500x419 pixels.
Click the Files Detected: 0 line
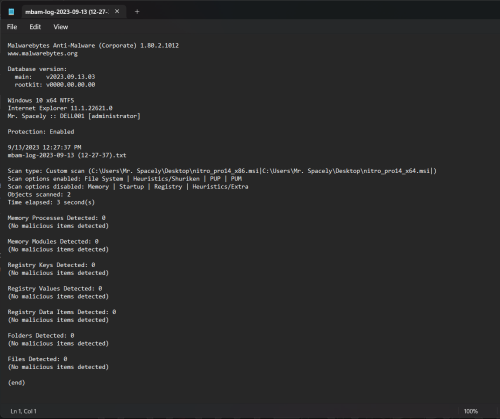[x=37, y=359]
